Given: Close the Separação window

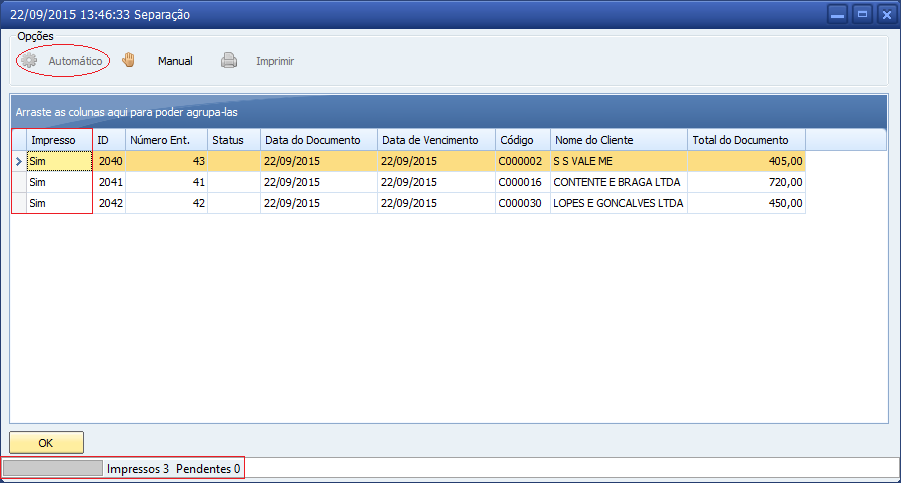Looking at the screenshot, I should pyautogui.click(x=887, y=14).
